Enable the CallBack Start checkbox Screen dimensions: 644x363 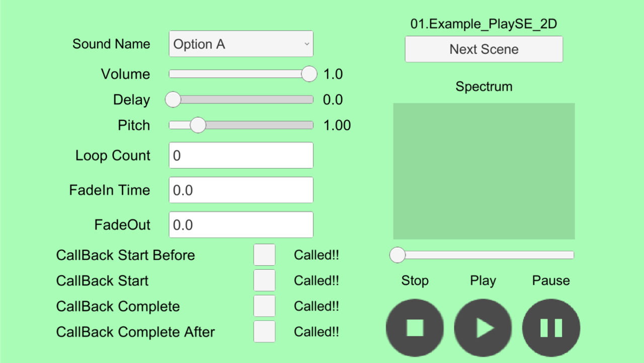[x=264, y=280]
